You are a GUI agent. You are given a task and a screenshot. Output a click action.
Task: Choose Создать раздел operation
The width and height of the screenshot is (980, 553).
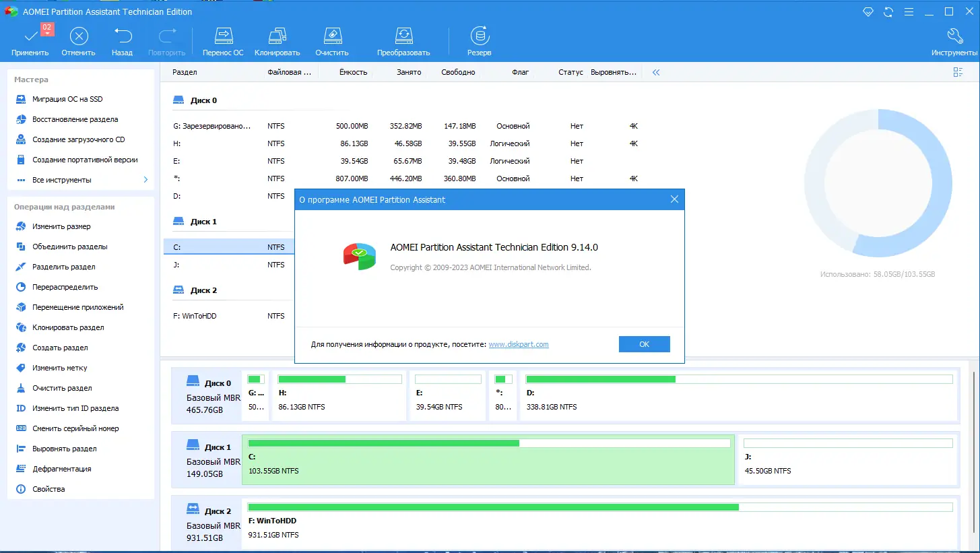pyautogui.click(x=60, y=348)
